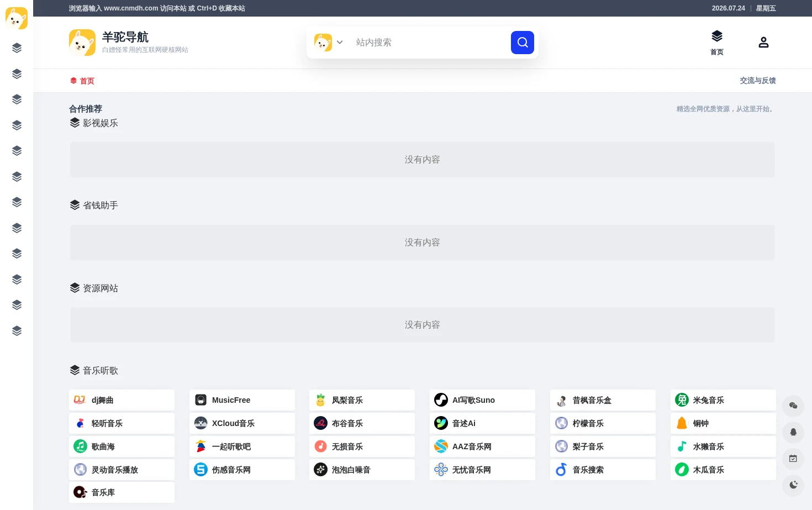Click the 羊驼导航 site logo title
The height and width of the screenshot is (510, 812).
(x=125, y=37)
